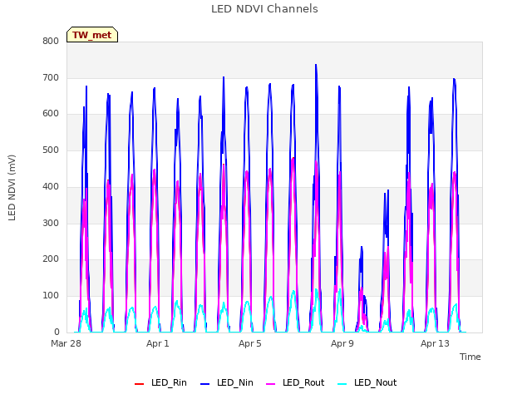This screenshot has height=399, width=532.
Task: Click the blue LED_Nin legend color marker
Action: (x=205, y=384)
